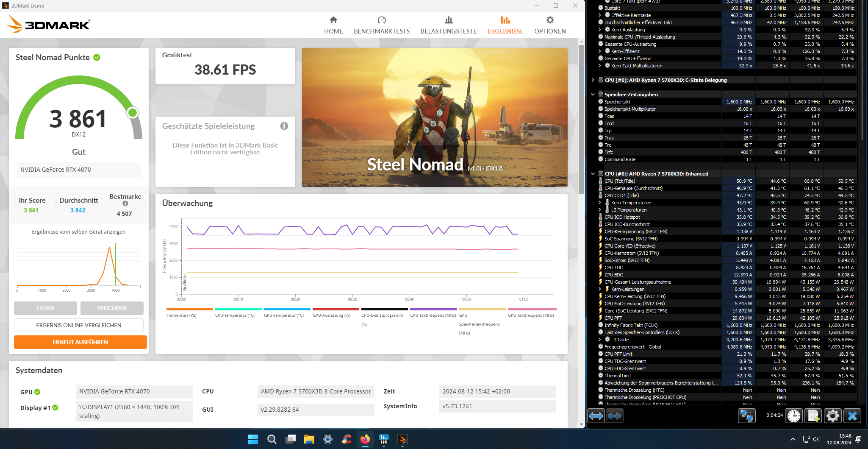Image resolution: width=868 pixels, height=449 pixels.
Task: Expand the Kern-Effizienz row
Action: click(x=599, y=51)
